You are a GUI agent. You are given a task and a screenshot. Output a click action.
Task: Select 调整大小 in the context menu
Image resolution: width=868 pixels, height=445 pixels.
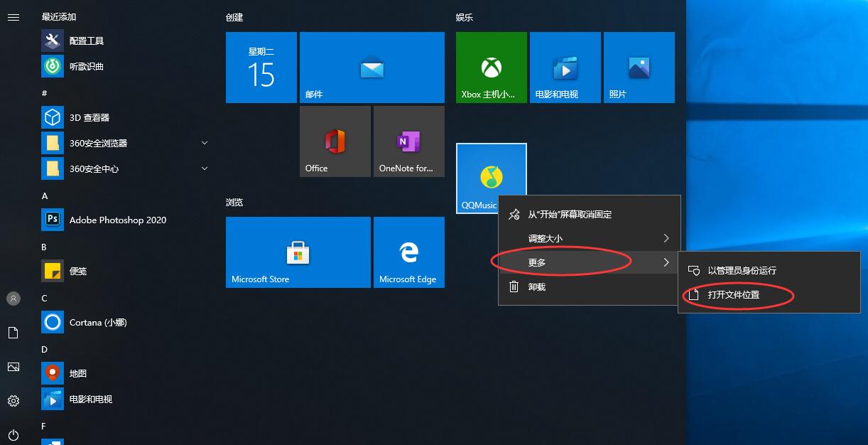tap(590, 238)
